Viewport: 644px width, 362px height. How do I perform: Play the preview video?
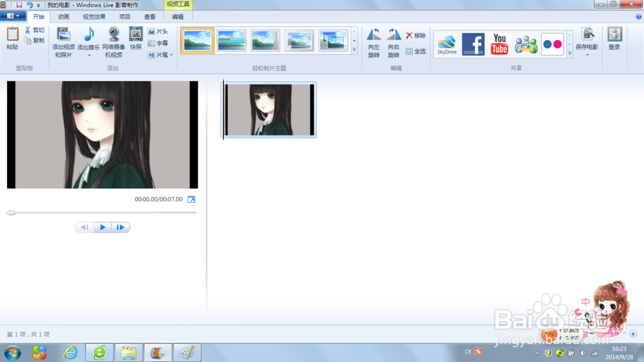tap(102, 227)
